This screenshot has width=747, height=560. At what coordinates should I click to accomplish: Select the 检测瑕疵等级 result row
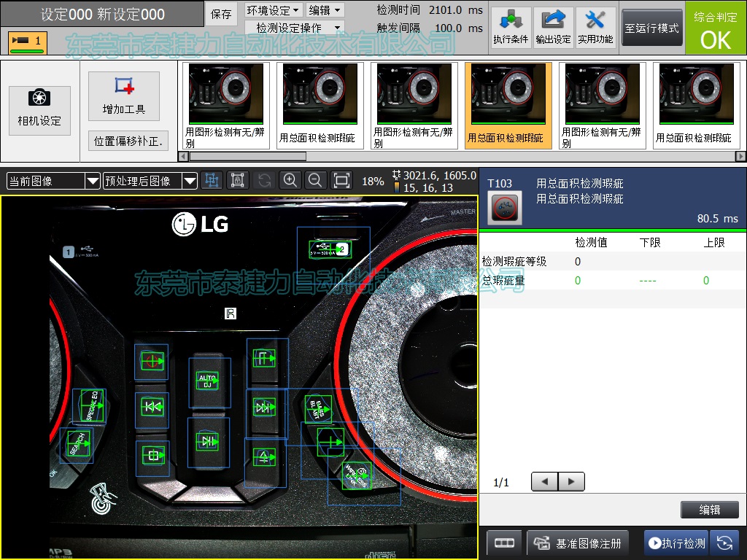[x=613, y=262]
